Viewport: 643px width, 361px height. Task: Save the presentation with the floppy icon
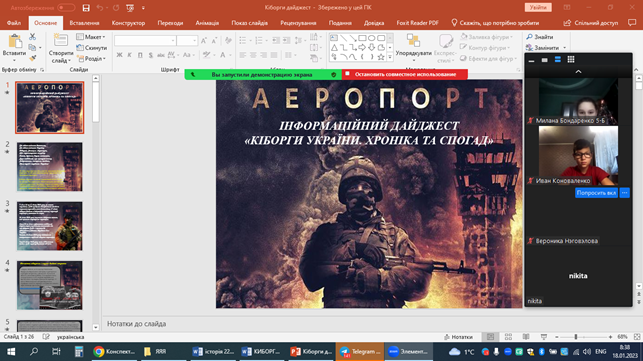pos(86,7)
